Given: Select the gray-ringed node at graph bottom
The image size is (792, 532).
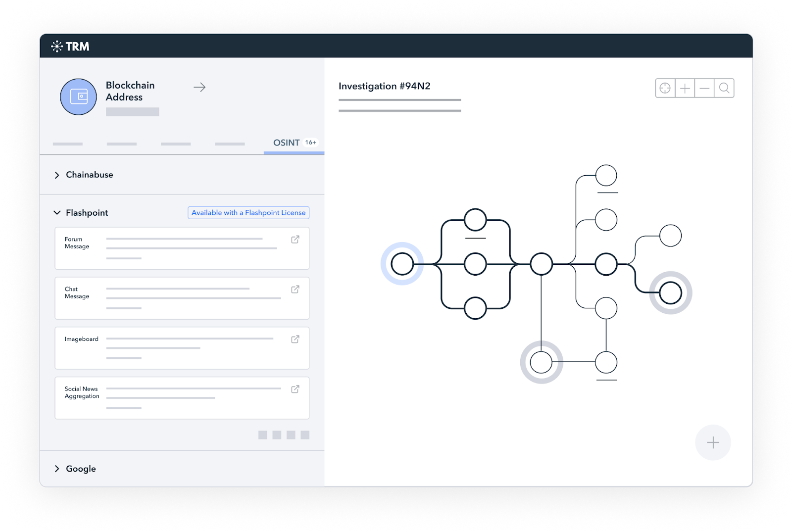Looking at the screenshot, I should (x=542, y=362).
